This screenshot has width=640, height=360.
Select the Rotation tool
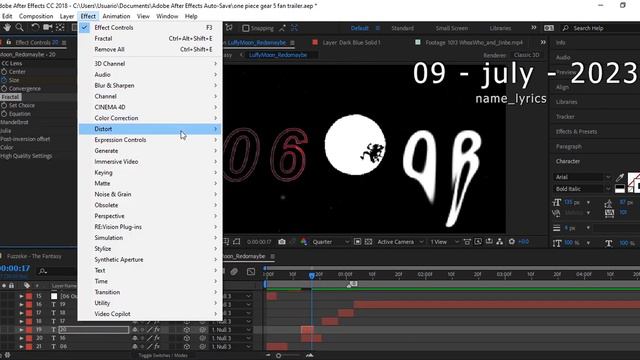35,28
